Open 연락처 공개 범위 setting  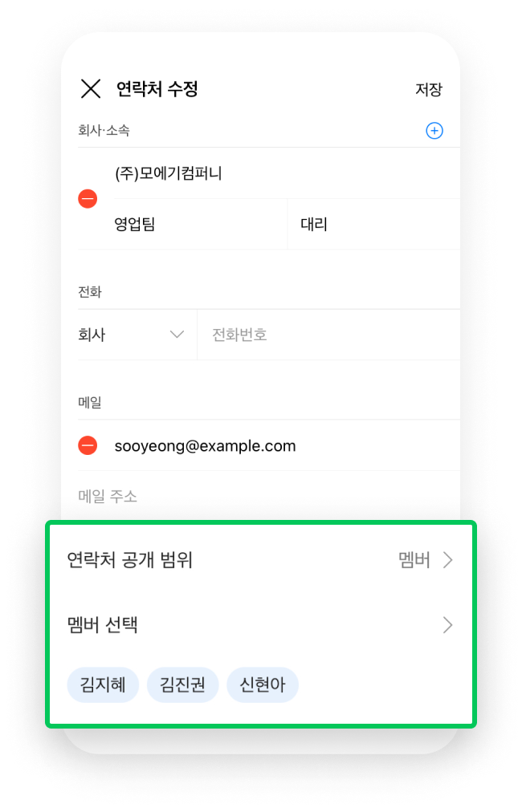coord(261,560)
